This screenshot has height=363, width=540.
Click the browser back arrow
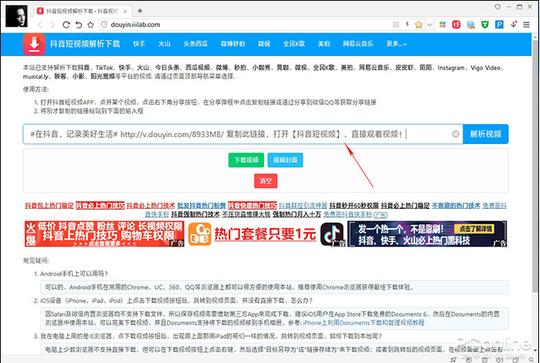[x=40, y=25]
